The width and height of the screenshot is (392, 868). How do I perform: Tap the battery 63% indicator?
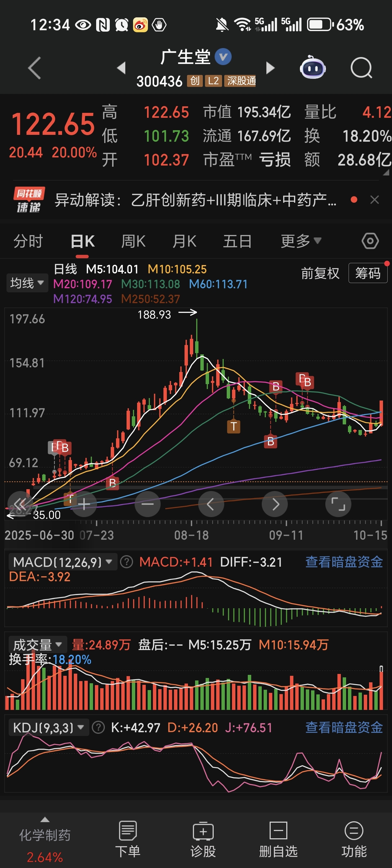[336, 24]
